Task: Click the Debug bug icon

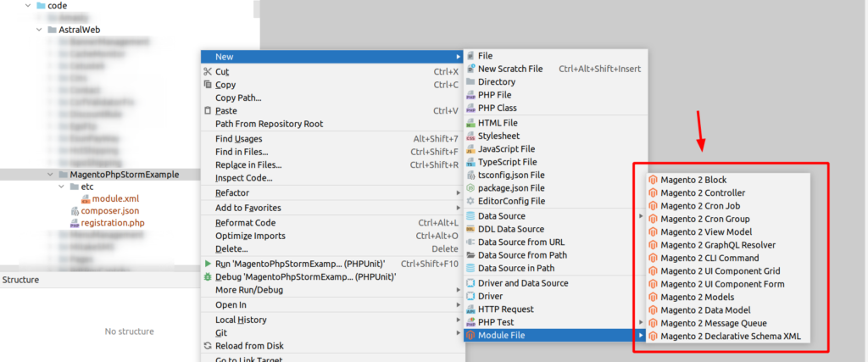Action: [x=208, y=277]
